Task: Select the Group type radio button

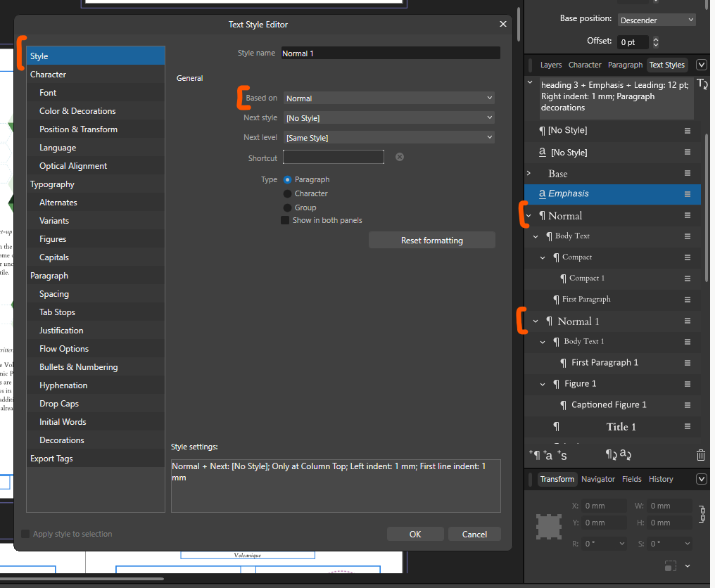Action: tap(287, 207)
